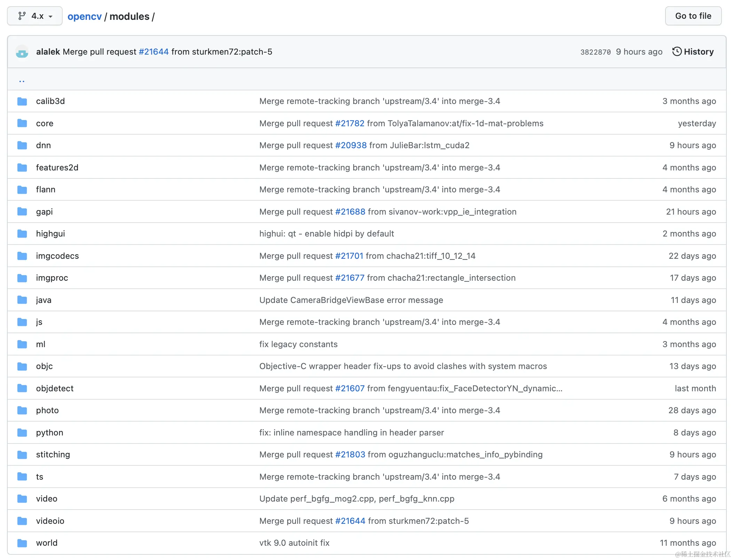The image size is (733, 560).
Task: Open the python folder name
Action: point(49,433)
